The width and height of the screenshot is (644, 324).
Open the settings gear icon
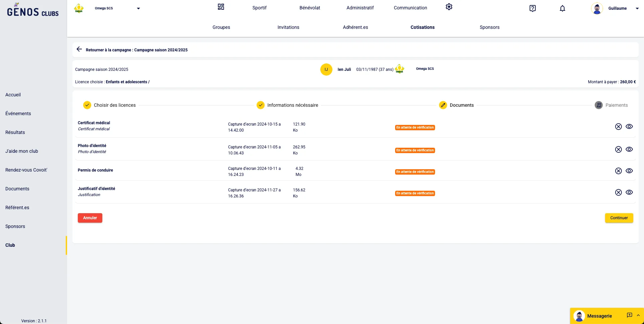tap(449, 7)
